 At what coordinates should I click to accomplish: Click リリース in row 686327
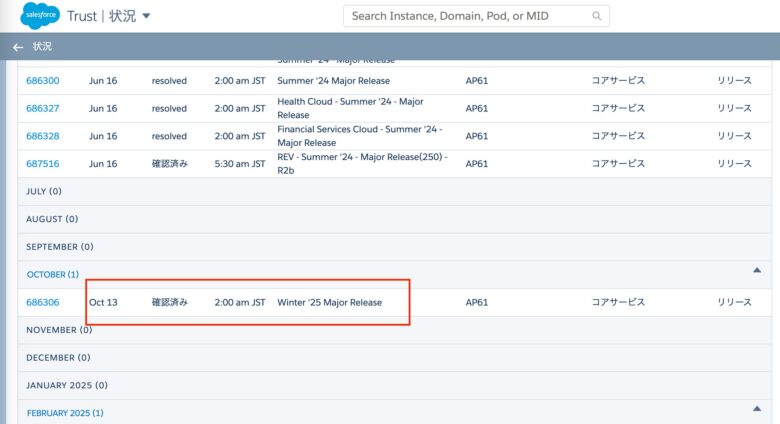[734, 108]
